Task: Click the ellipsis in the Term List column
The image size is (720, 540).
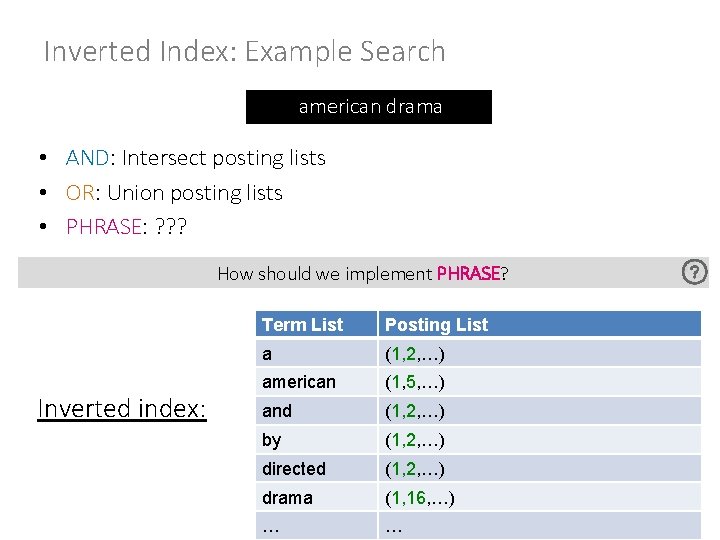Action: coord(270,525)
